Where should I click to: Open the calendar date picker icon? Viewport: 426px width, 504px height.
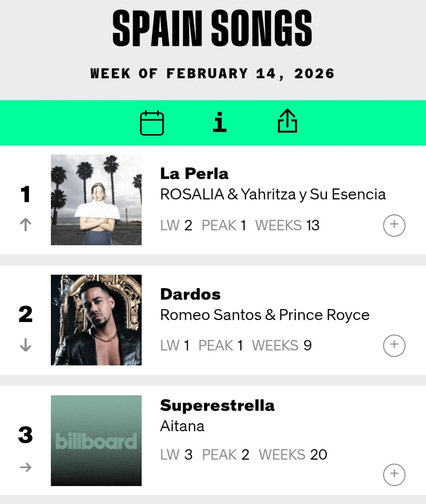(x=152, y=123)
